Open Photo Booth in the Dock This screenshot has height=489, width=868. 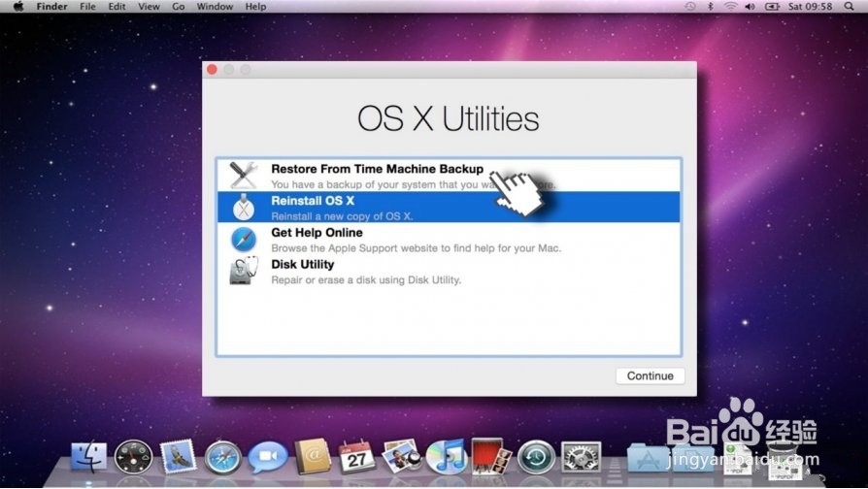(x=490, y=457)
